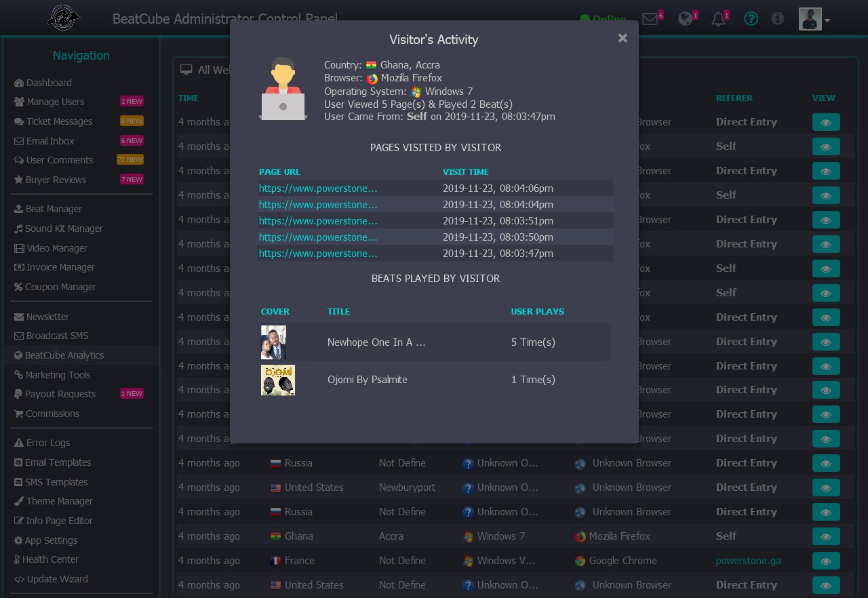Open User Comments in sidebar
This screenshot has height=598, width=868.
click(x=54, y=160)
